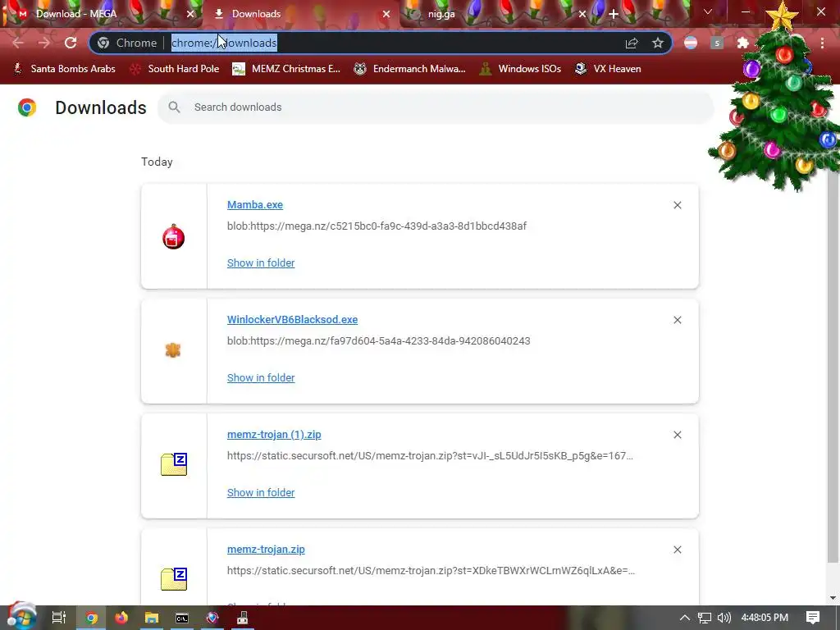Show WinlockerVB6Blacksod.exe in folder
840x630 pixels.
(x=261, y=377)
